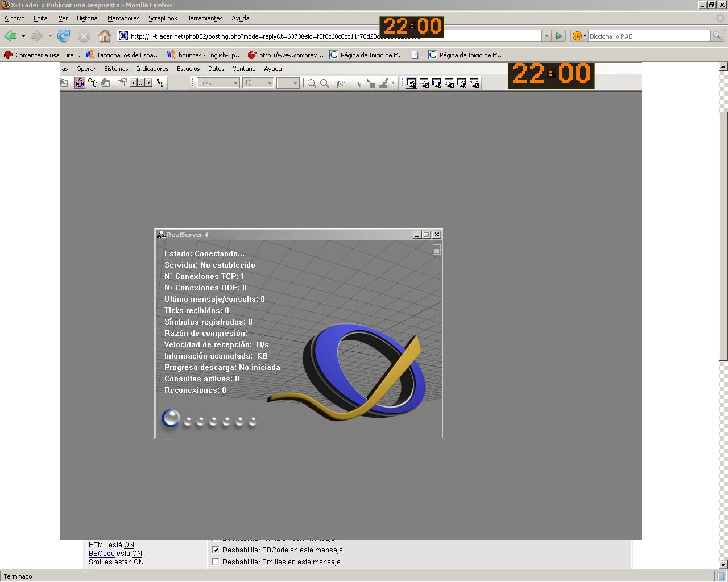Expand the address bar URL history dropdown

(x=547, y=36)
